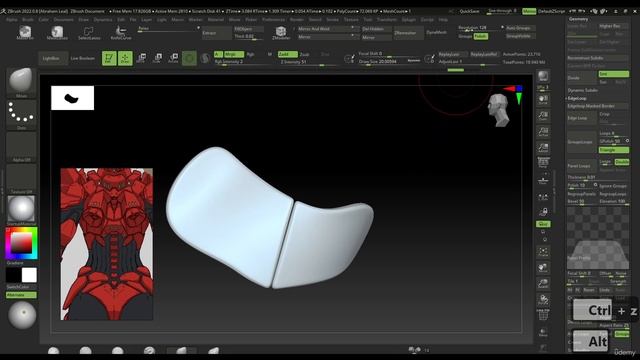Image resolution: width=640 pixels, height=360 pixels.
Task: Toggle Local Symmetry in shelf
Action: point(543,198)
